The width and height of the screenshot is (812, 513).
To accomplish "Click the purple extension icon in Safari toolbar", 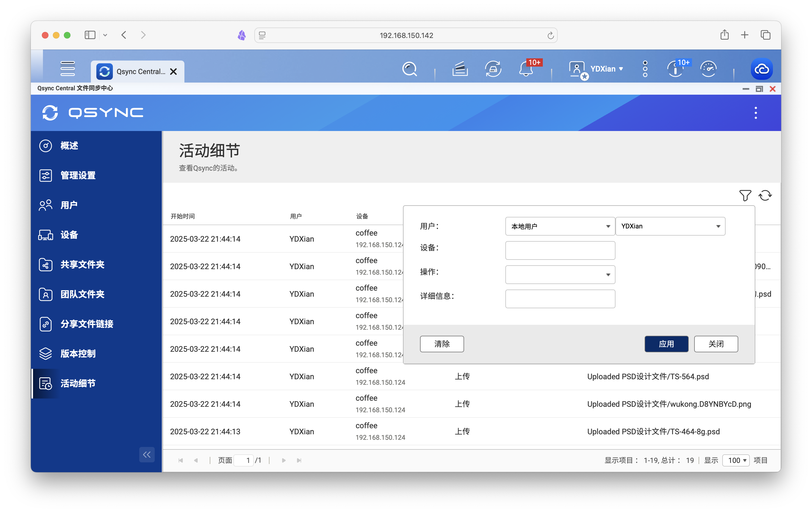I will point(242,35).
